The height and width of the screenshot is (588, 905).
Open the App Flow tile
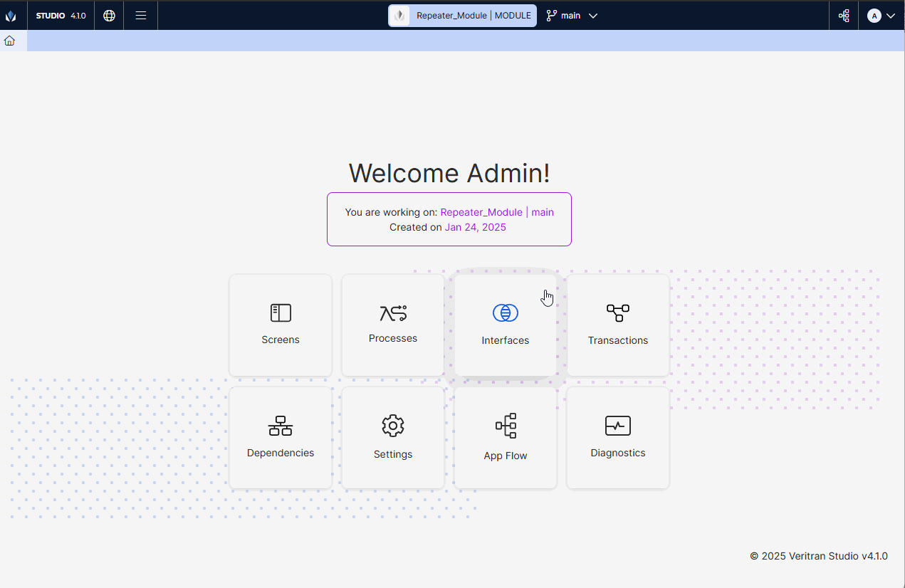pyautogui.click(x=505, y=438)
